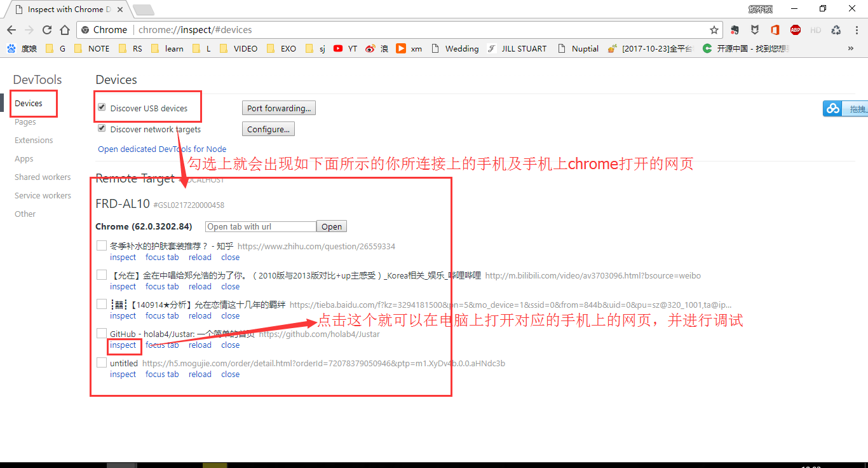Screen dimensions: 868x468
Task: Go back to the previous page
Action: [11, 30]
